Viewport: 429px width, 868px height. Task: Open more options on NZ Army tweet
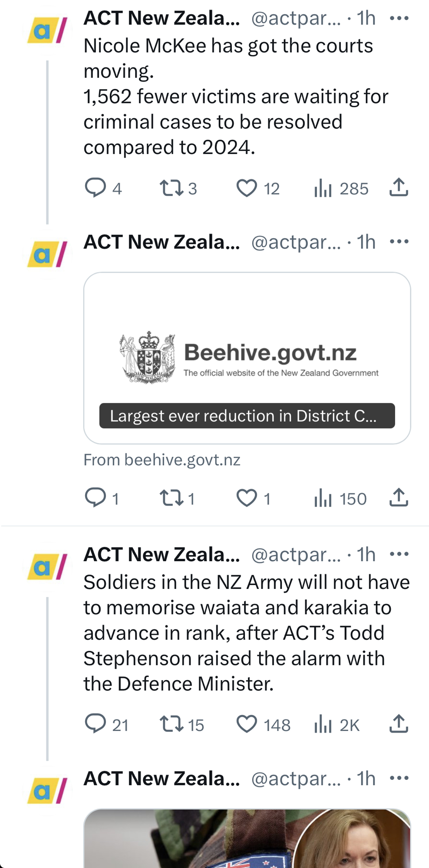[x=399, y=554]
